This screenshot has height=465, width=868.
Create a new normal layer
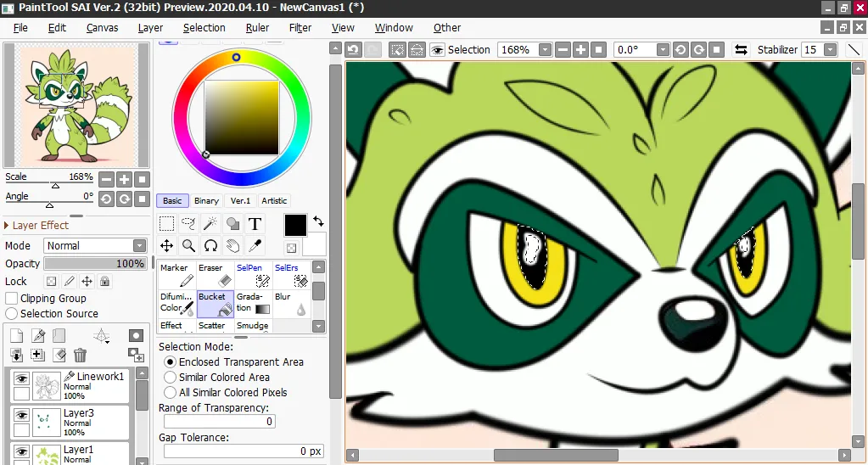click(17, 335)
